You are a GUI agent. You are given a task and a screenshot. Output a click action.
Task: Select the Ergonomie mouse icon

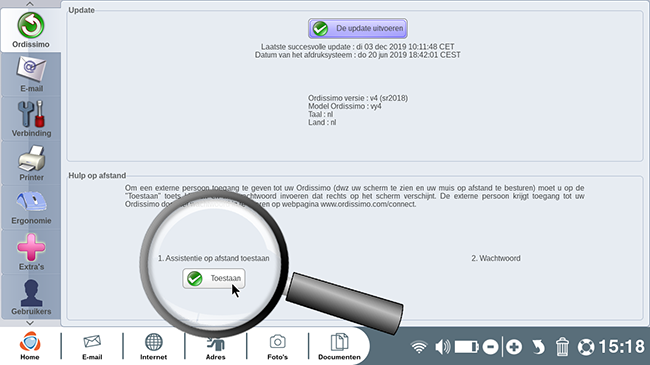tap(31, 207)
